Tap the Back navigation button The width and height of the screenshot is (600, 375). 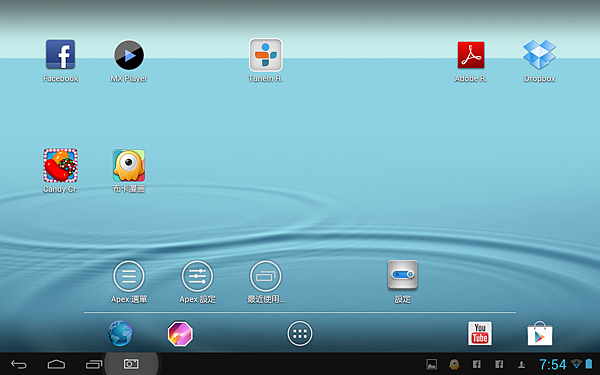point(19,364)
